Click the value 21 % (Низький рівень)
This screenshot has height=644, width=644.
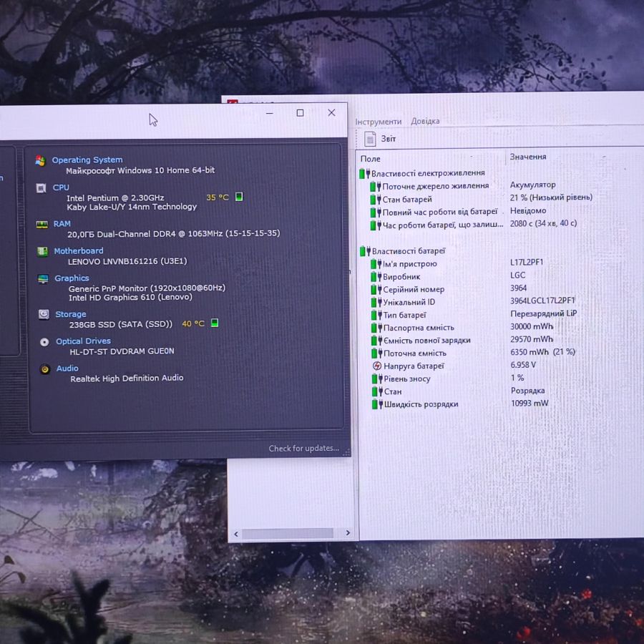pyautogui.click(x=551, y=197)
